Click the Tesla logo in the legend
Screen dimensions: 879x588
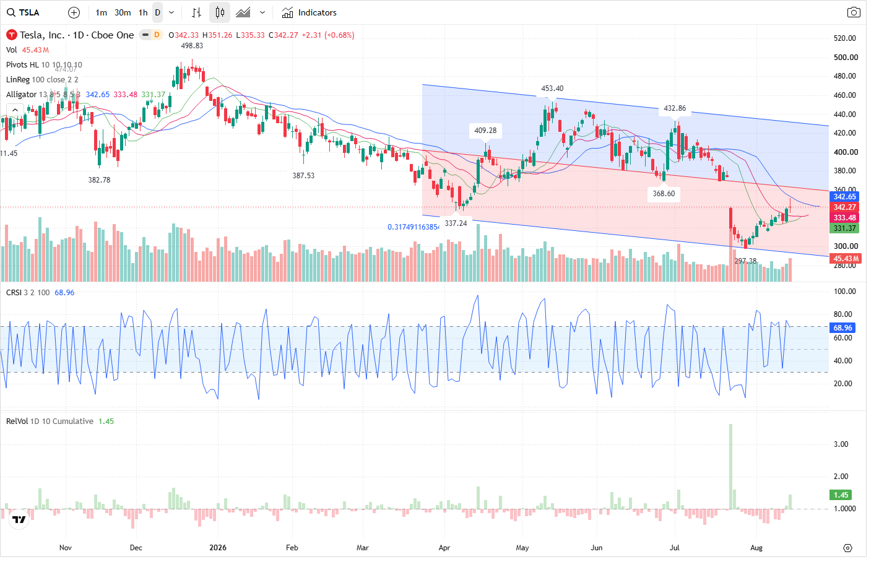click(11, 35)
